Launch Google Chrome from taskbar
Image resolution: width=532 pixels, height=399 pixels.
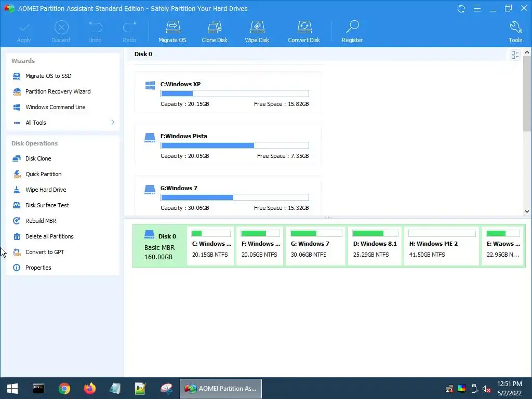pyautogui.click(x=64, y=389)
